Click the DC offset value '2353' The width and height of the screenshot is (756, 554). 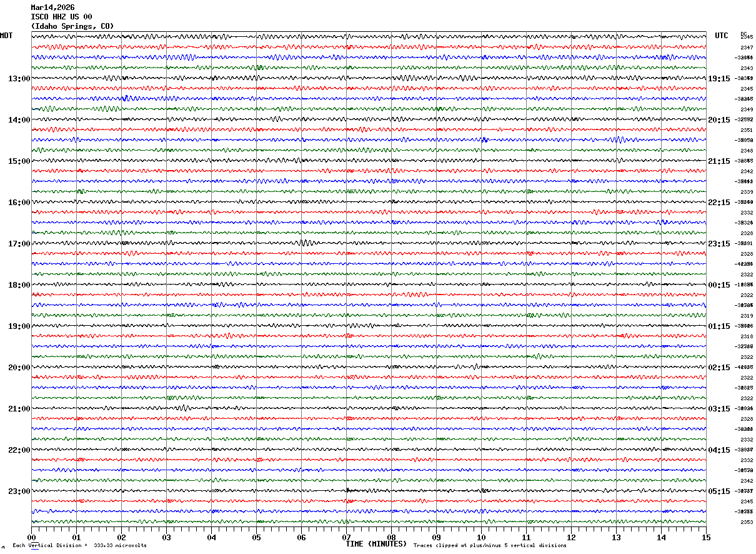(x=746, y=522)
